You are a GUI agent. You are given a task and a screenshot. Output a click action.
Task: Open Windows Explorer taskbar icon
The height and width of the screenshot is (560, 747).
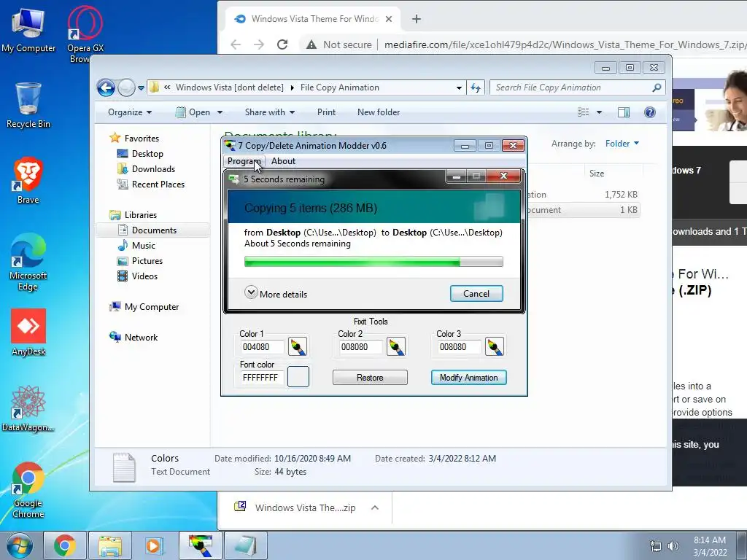110,545
